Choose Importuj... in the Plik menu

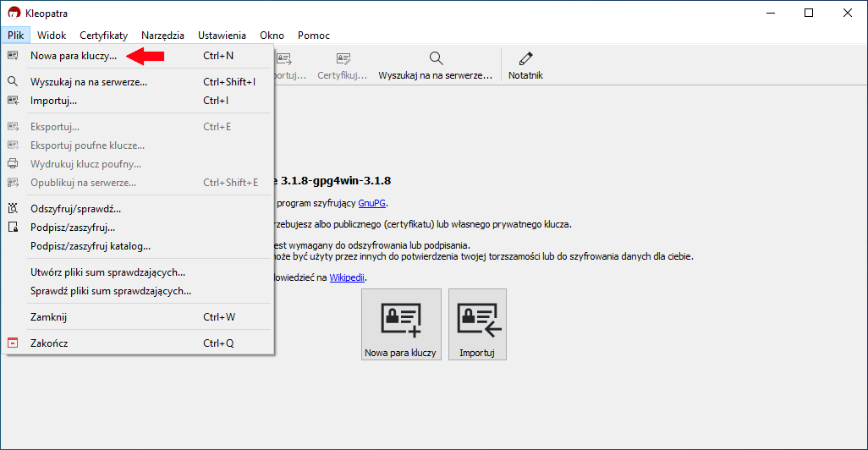138,101
